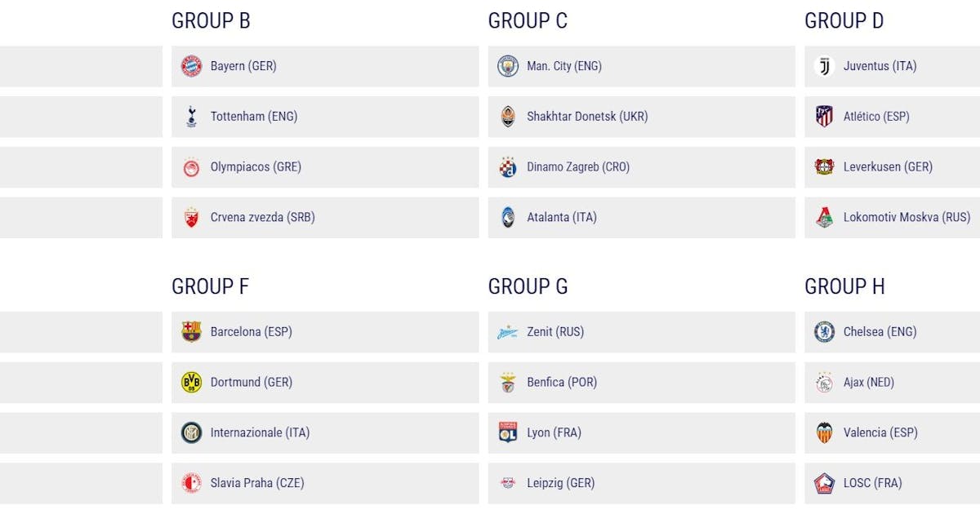This screenshot has height=514, width=980.
Task: Select the Atlético Madrid crest
Action: 824,117
